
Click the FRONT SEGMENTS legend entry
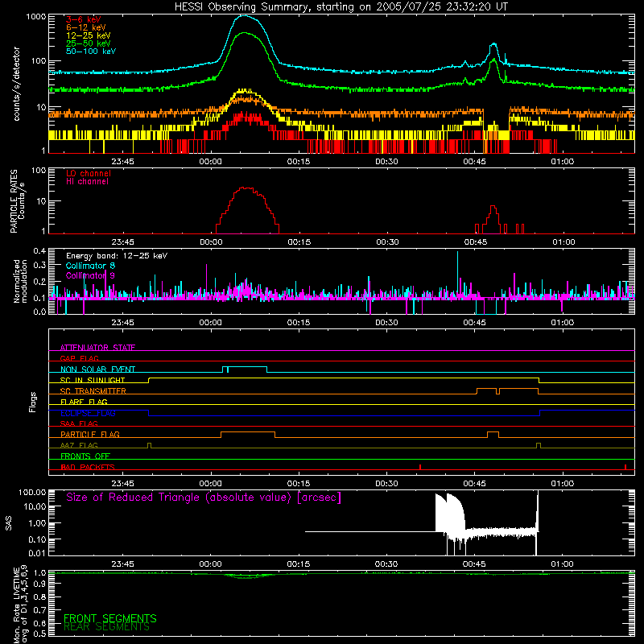pyautogui.click(x=110, y=618)
